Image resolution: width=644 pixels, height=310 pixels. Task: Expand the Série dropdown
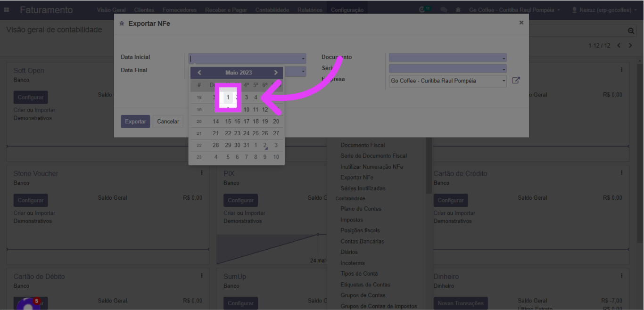(x=447, y=69)
